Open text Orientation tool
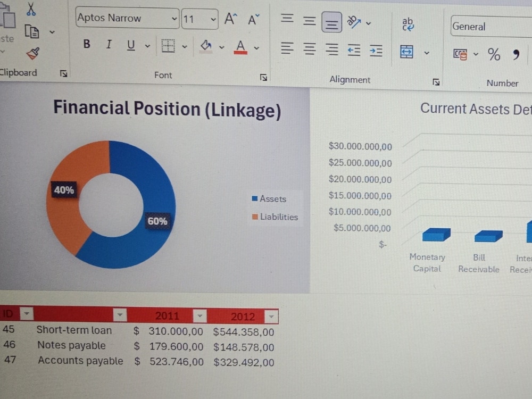Image resolution: width=532 pixels, height=399 pixels. coord(354,22)
